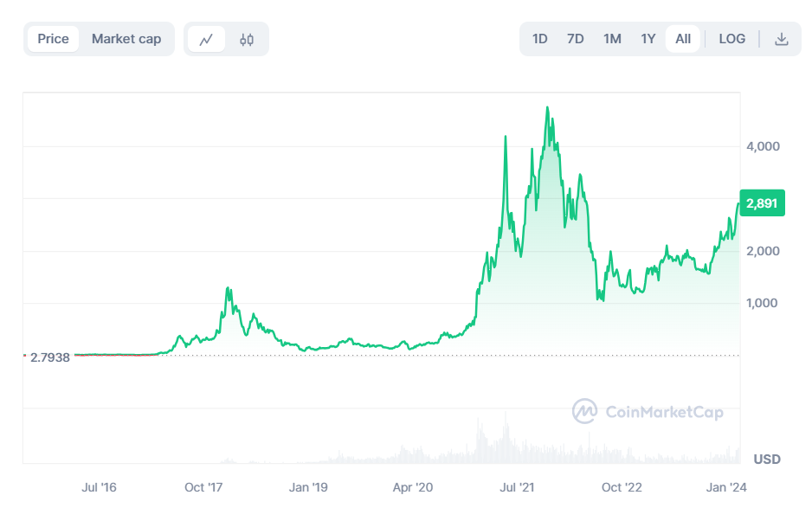Image resolution: width=812 pixels, height=508 pixels.
Task: Click the 4,000 price axis label
Action: (764, 146)
